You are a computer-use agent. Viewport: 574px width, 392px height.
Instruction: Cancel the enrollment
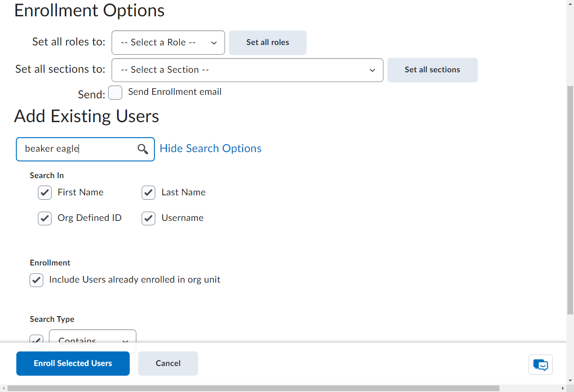168,363
